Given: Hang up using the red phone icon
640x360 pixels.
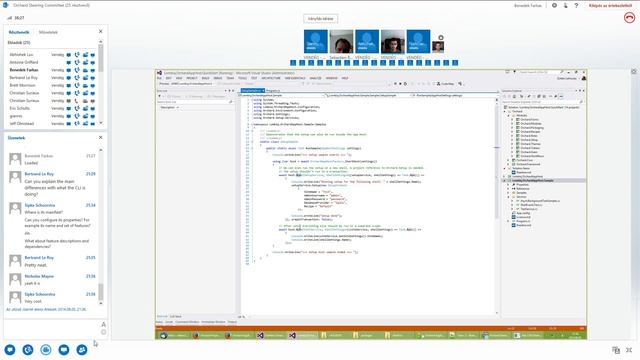Looking at the screenshot, I should (629, 18).
